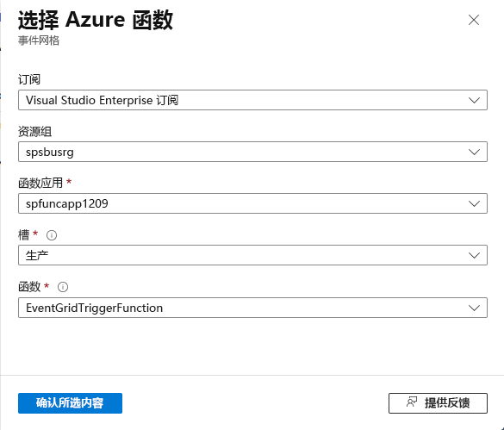
Task: Click the 提供反馈 feedback button
Action: 438,403
